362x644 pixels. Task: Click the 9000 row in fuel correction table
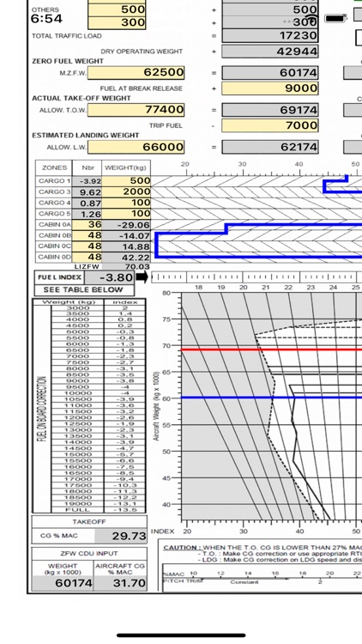coord(99,380)
